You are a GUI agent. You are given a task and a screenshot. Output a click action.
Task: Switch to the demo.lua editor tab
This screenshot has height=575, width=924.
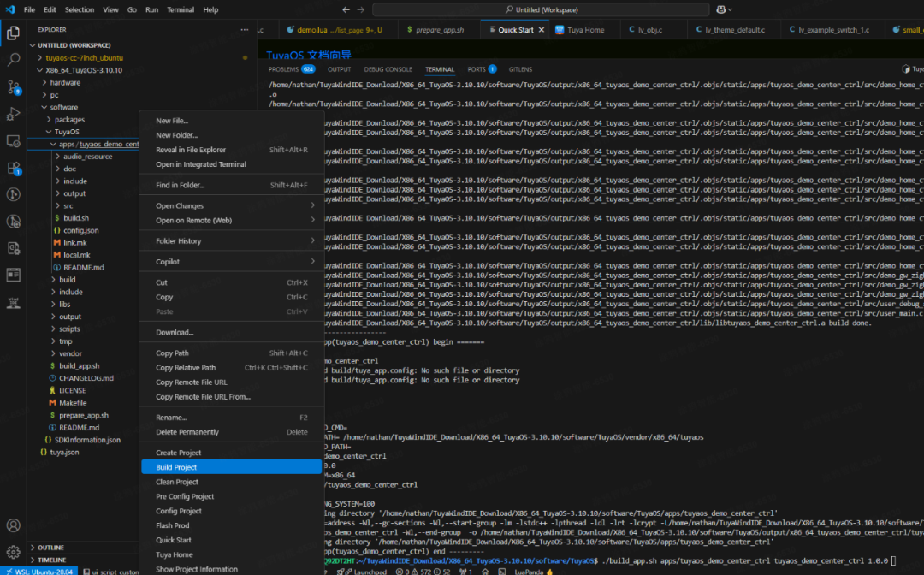(338, 29)
